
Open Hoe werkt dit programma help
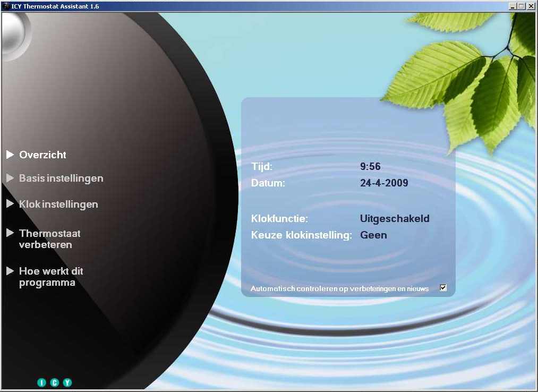(x=51, y=277)
